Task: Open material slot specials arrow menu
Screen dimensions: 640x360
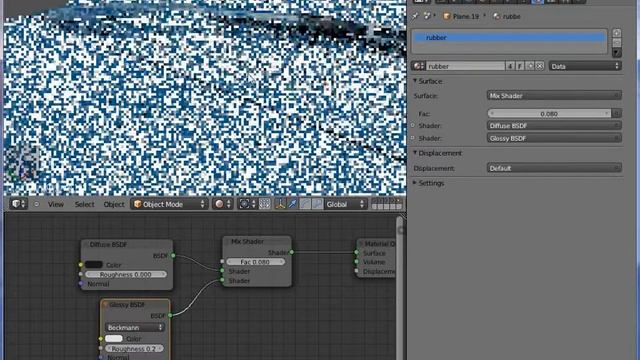Action: pos(617,53)
